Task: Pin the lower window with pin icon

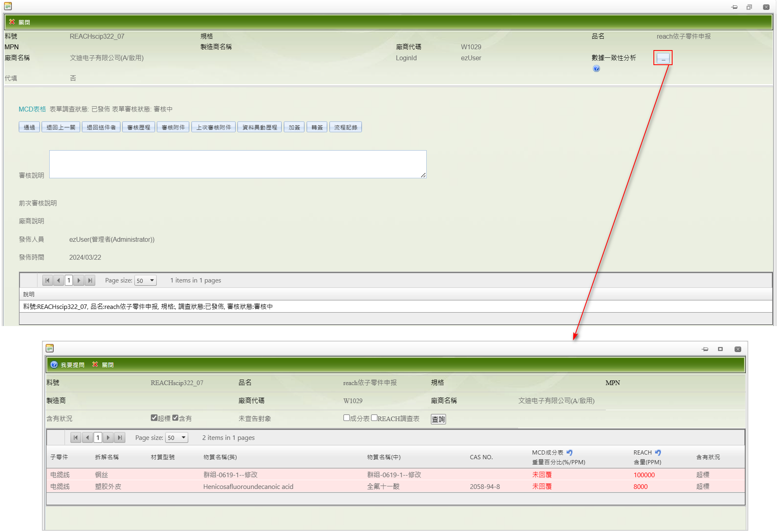Action: point(705,349)
